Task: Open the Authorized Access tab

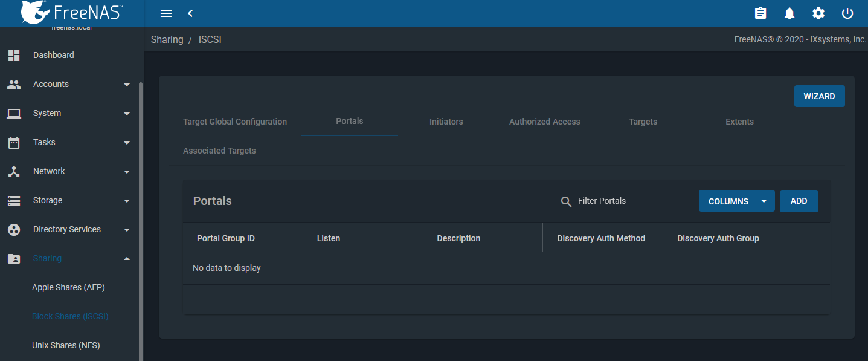Action: [544, 122]
